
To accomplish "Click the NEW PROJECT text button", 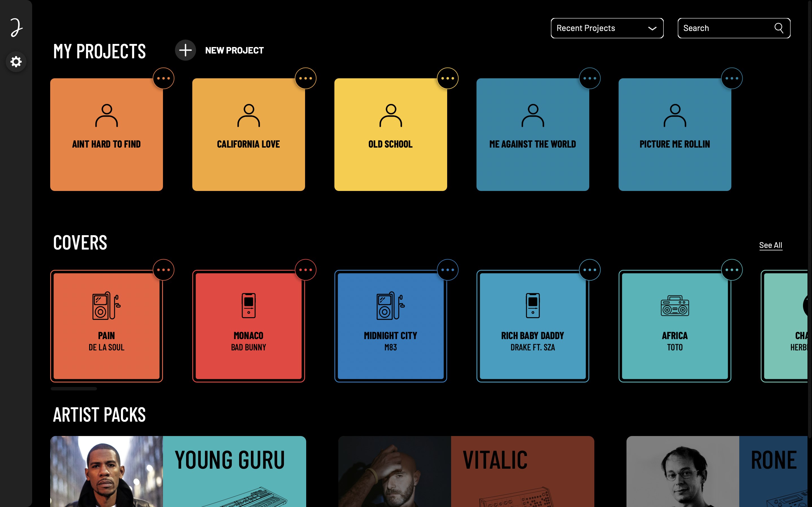I will 234,50.
